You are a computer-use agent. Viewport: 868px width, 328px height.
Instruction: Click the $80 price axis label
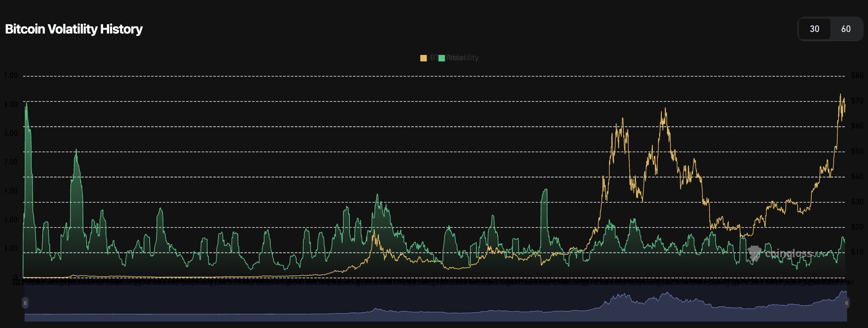[x=857, y=76]
